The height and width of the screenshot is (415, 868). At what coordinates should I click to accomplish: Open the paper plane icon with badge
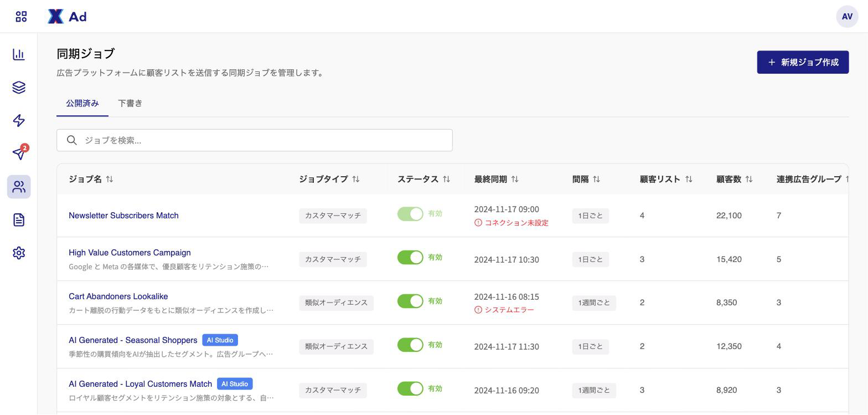pos(19,153)
